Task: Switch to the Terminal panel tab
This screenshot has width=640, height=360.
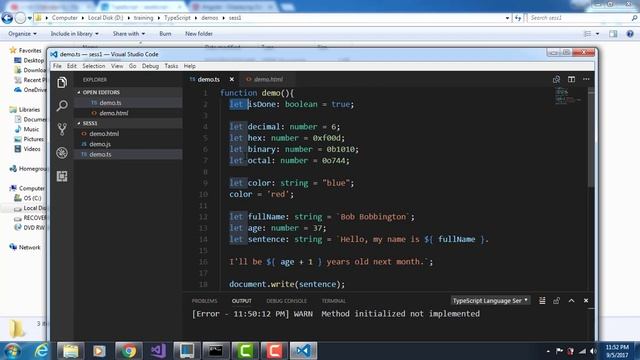Action: click(x=333, y=301)
